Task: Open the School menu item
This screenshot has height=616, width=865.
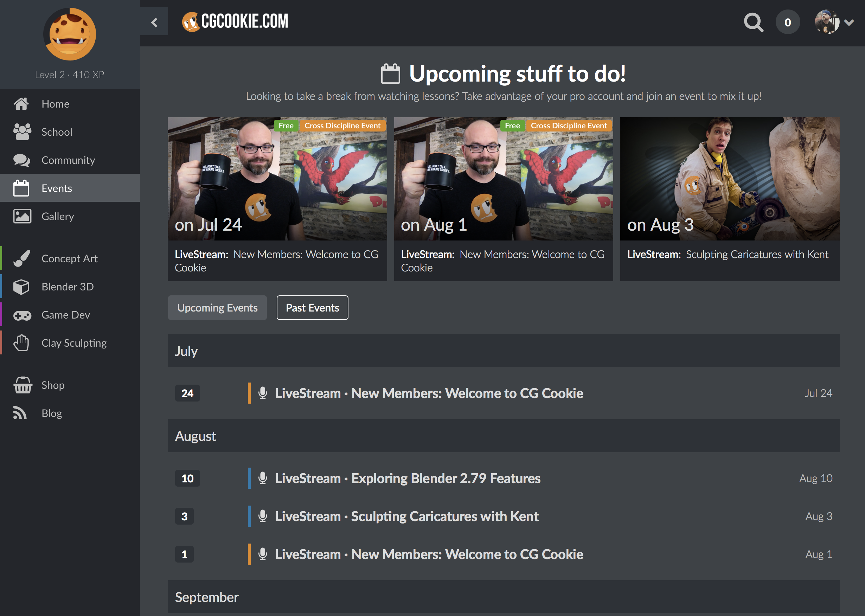Action: 70,131
